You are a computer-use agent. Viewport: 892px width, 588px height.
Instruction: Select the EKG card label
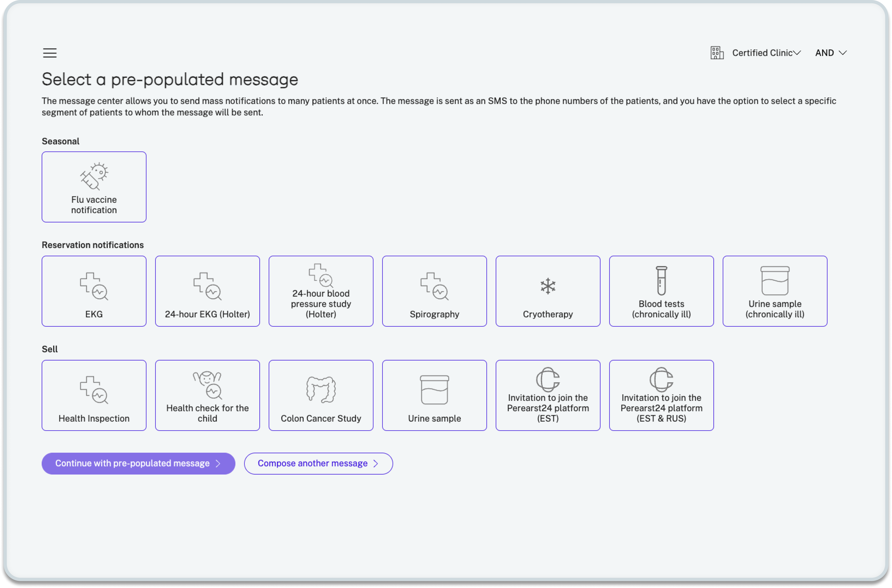[94, 314]
